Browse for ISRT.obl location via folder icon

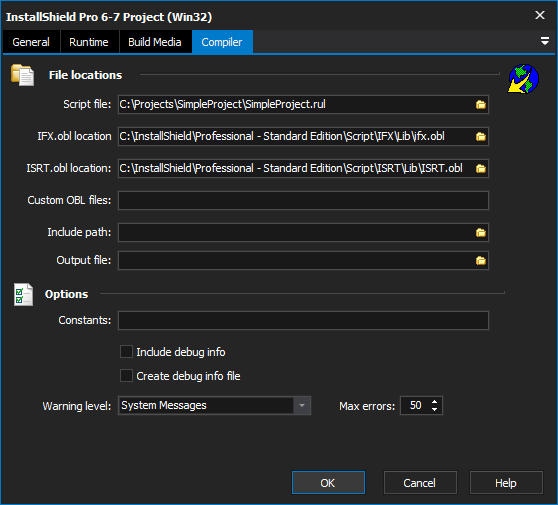coord(481,169)
